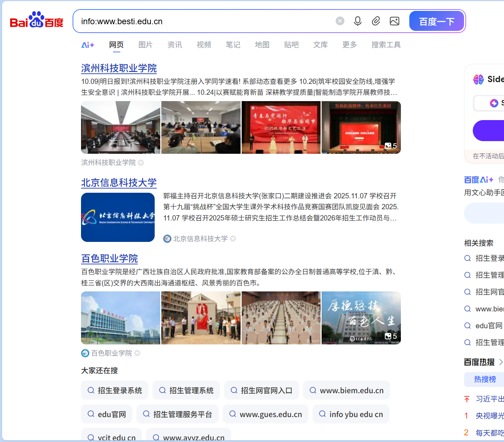Open 搜索工具 options

pyautogui.click(x=386, y=45)
